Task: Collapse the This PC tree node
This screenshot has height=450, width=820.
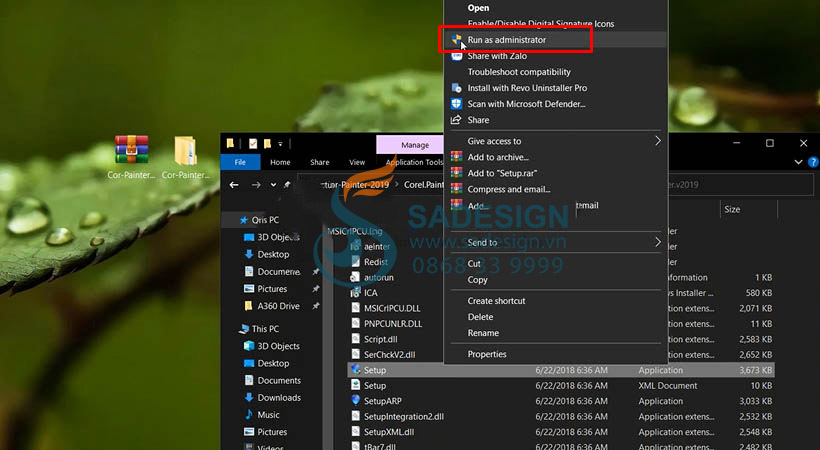Action: pyautogui.click(x=231, y=329)
